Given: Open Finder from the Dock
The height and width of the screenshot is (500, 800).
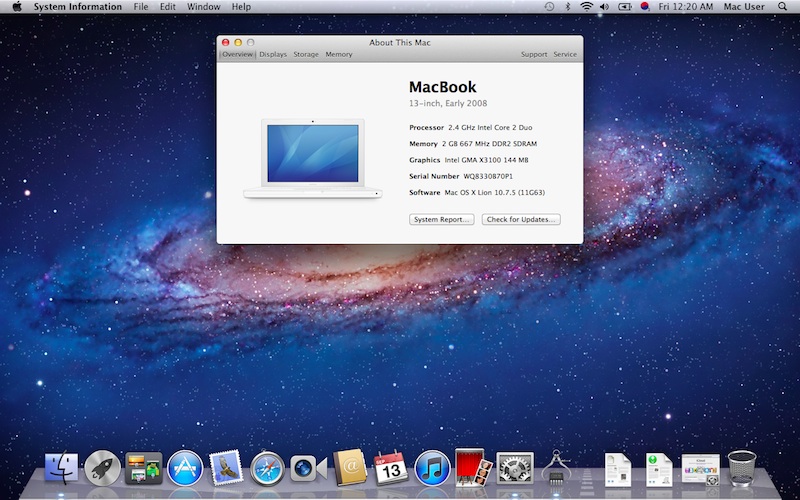Looking at the screenshot, I should coord(62,467).
